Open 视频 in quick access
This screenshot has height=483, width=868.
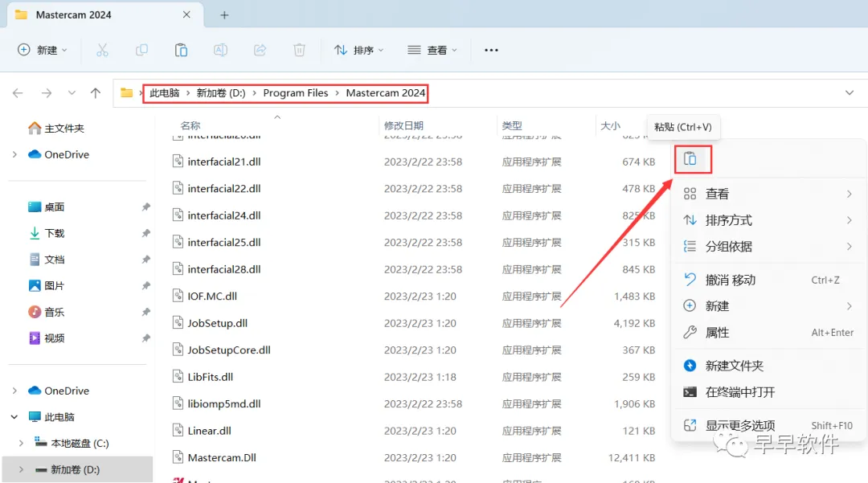pos(46,338)
